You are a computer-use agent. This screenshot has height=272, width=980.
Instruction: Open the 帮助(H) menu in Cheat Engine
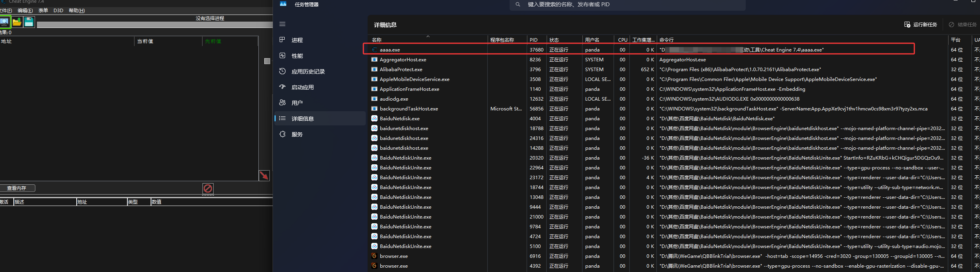77,11
